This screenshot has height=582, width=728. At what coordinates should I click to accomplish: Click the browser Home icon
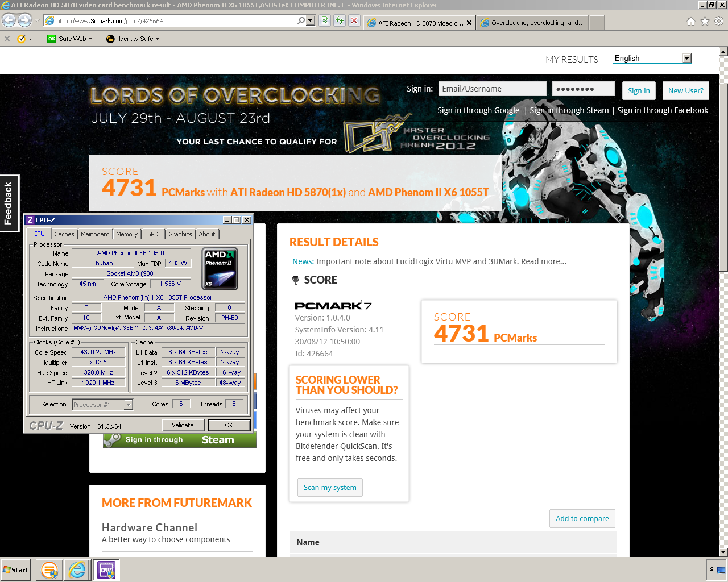(691, 21)
